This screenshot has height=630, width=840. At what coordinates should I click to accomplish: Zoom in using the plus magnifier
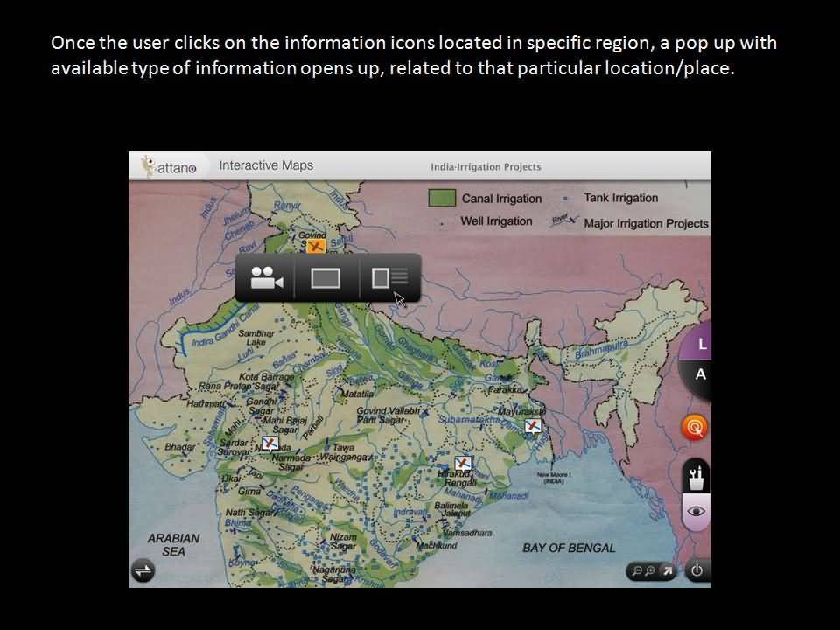(650, 571)
